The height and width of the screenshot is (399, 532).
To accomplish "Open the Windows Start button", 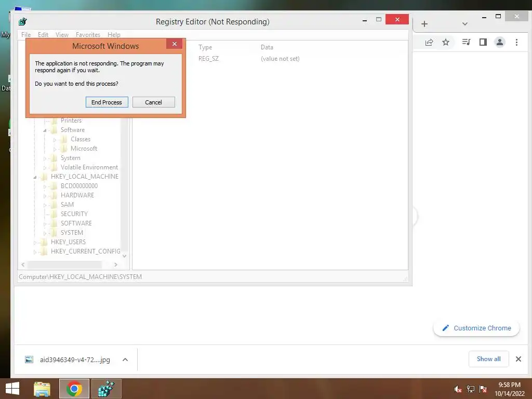I will pyautogui.click(x=12, y=389).
